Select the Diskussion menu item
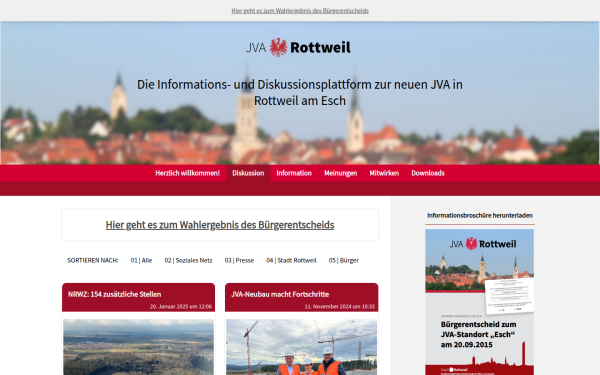The width and height of the screenshot is (600, 375). click(x=248, y=173)
